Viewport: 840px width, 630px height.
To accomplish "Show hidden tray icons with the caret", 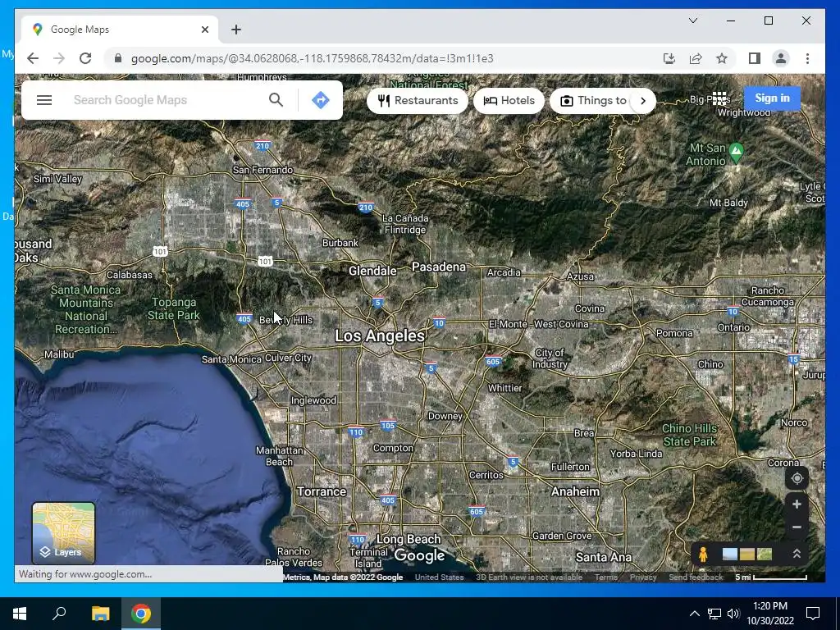I will coord(694,614).
